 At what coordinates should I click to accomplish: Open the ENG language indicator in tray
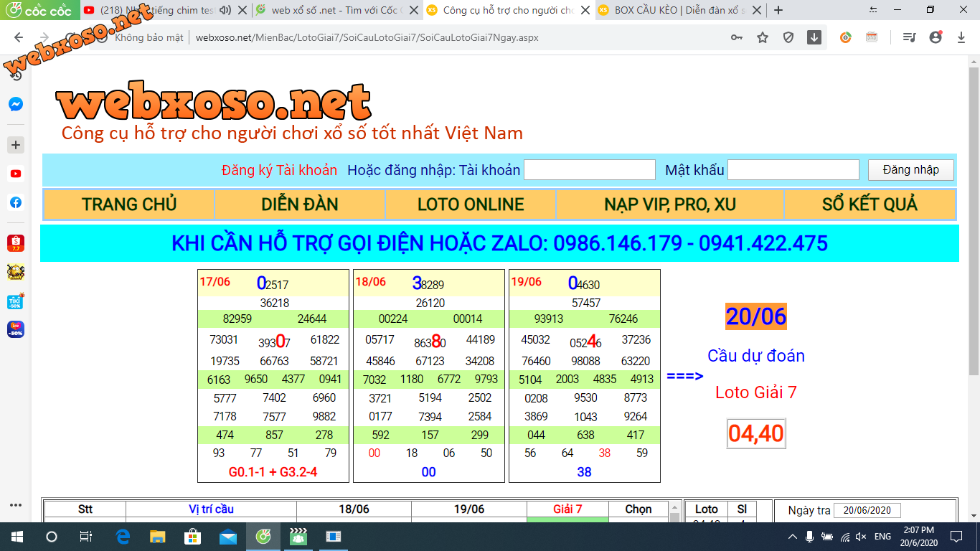click(x=882, y=537)
